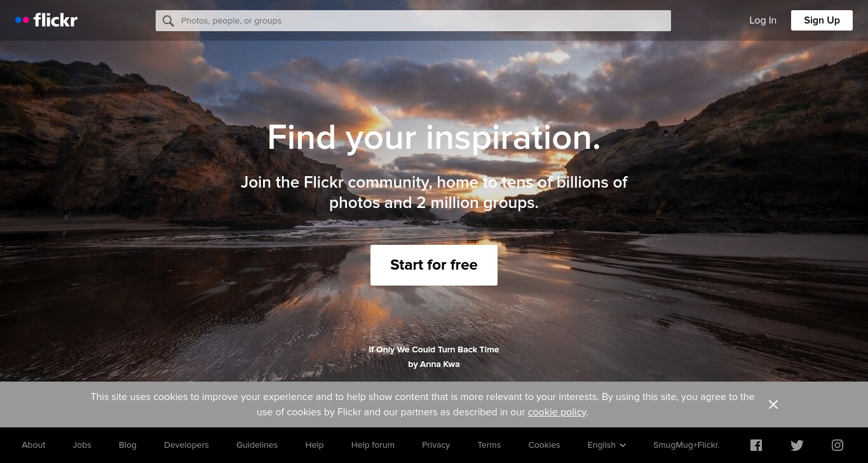868x463 pixels.
Task: Open the About footer link
Action: 34,445
